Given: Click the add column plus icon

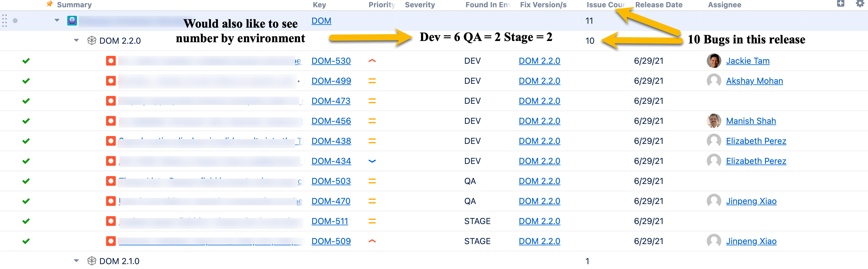Looking at the screenshot, I should click(841, 4).
